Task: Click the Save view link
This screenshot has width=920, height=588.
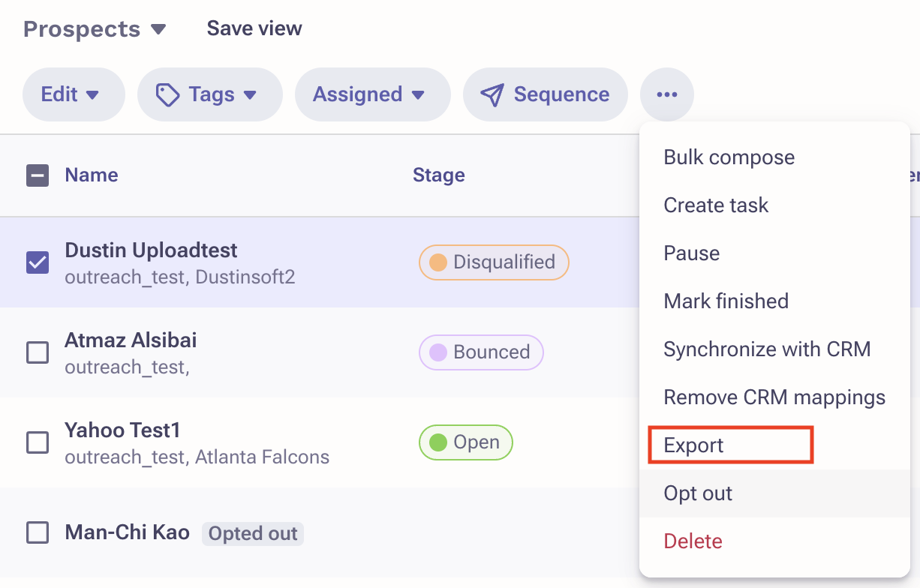Action: 254,28
